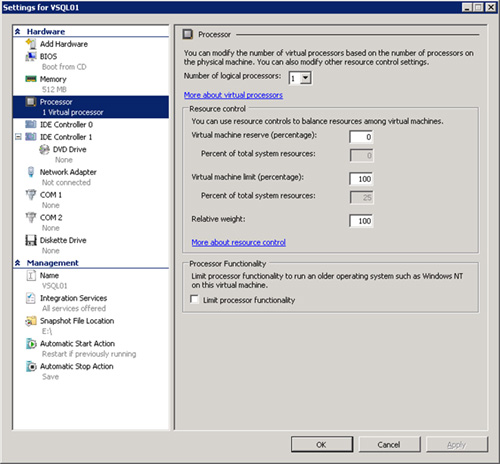Click the Memory chip icon

coord(31,79)
